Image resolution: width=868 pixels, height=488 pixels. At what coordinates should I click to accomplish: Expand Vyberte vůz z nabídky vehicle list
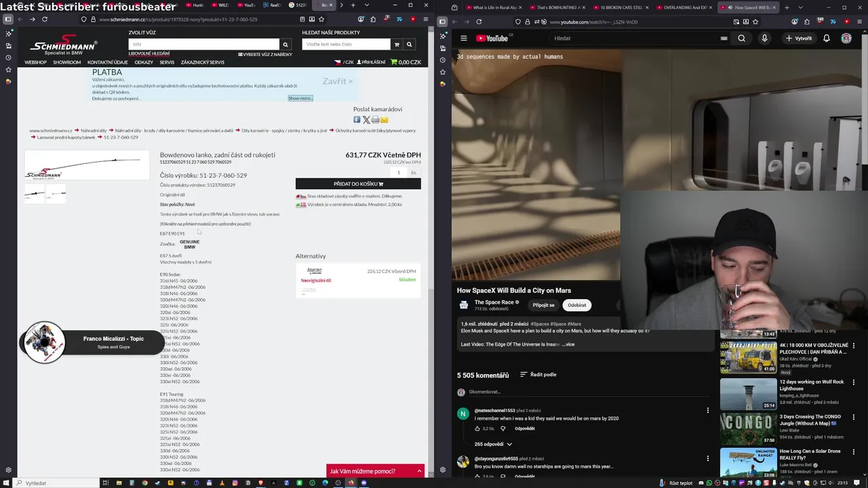(265, 54)
